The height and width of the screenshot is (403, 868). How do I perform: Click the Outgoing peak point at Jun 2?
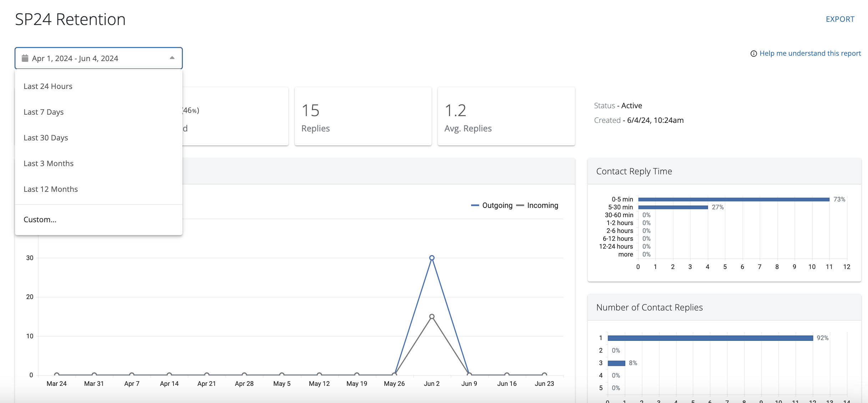(x=432, y=258)
